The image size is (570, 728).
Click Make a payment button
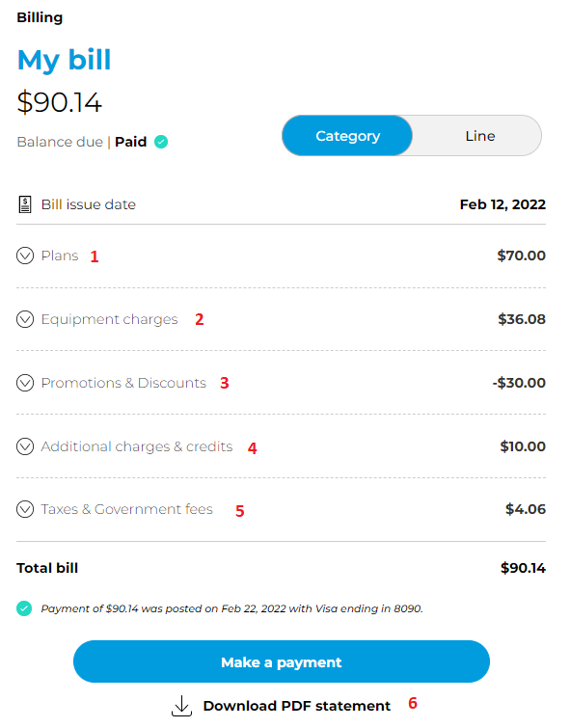tap(282, 661)
